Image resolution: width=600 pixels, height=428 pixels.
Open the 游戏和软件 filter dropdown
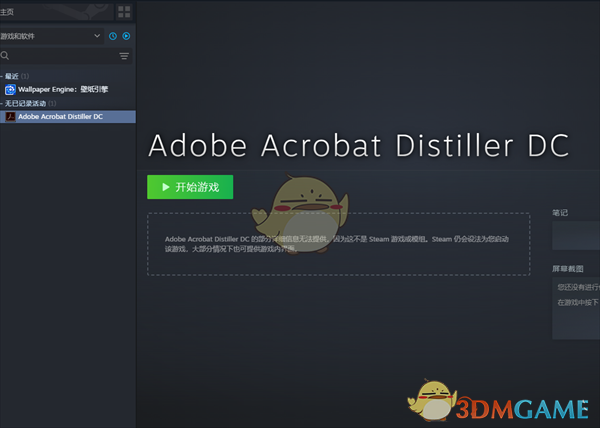point(51,36)
